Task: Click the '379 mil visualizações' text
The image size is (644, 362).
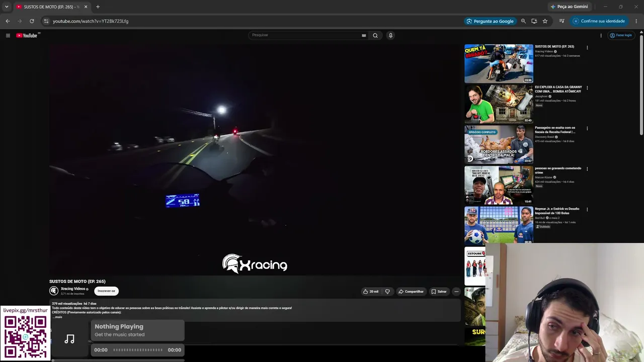Action: pos(67,304)
